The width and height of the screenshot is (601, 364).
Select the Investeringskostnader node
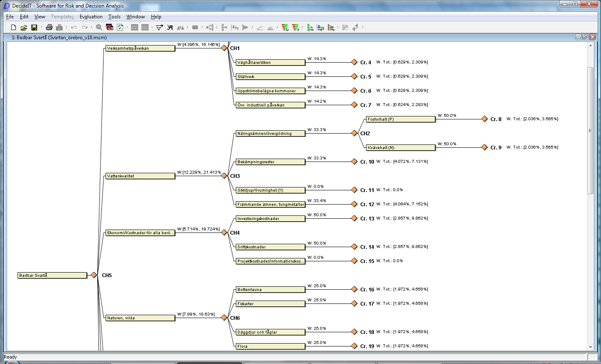point(270,218)
